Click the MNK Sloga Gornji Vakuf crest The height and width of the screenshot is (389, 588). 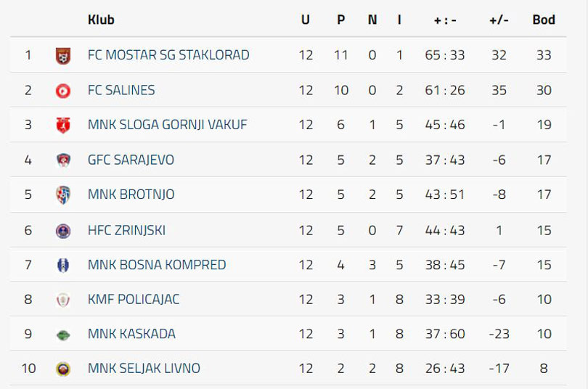[63, 125]
